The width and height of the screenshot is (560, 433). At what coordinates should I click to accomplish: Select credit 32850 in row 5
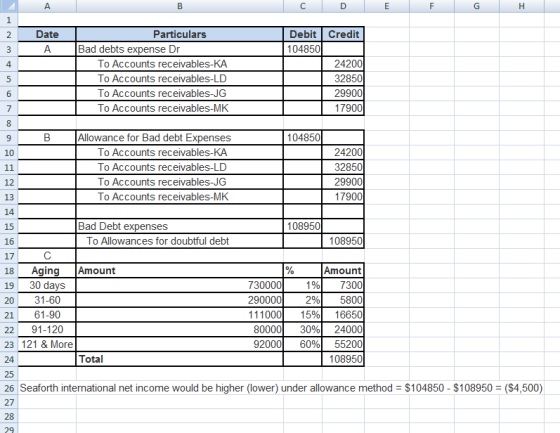(343, 79)
